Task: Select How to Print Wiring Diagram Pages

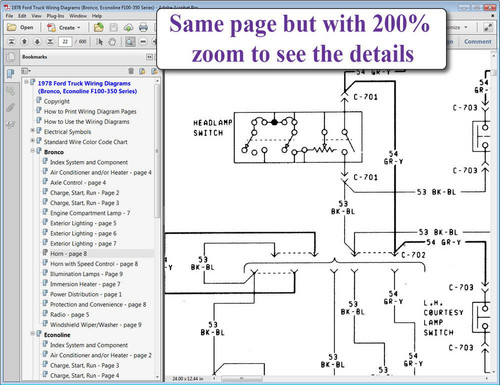Action: coord(90,111)
